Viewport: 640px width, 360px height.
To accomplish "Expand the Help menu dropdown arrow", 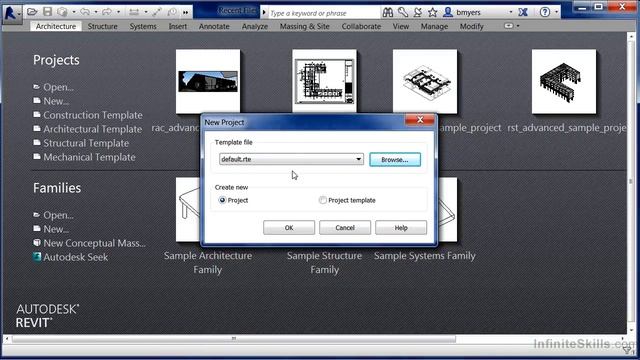I will [x=556, y=12].
